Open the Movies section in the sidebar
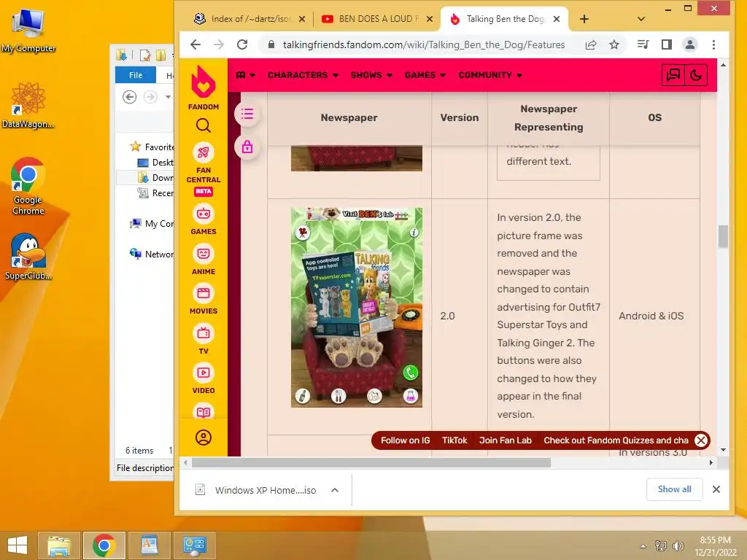This screenshot has height=560, width=747. pyautogui.click(x=204, y=299)
